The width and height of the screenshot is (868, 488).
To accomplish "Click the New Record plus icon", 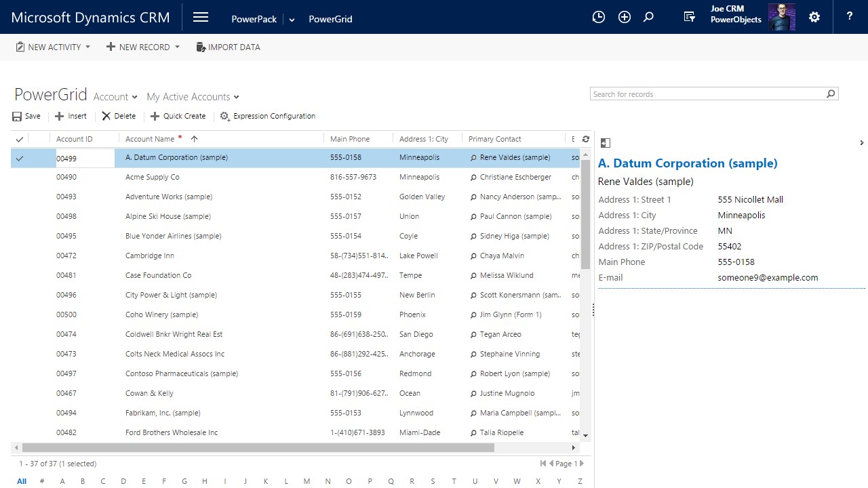I will 111,47.
